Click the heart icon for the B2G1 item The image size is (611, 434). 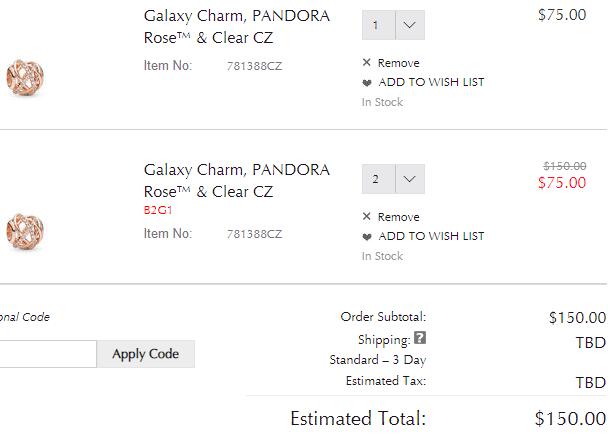point(367,237)
